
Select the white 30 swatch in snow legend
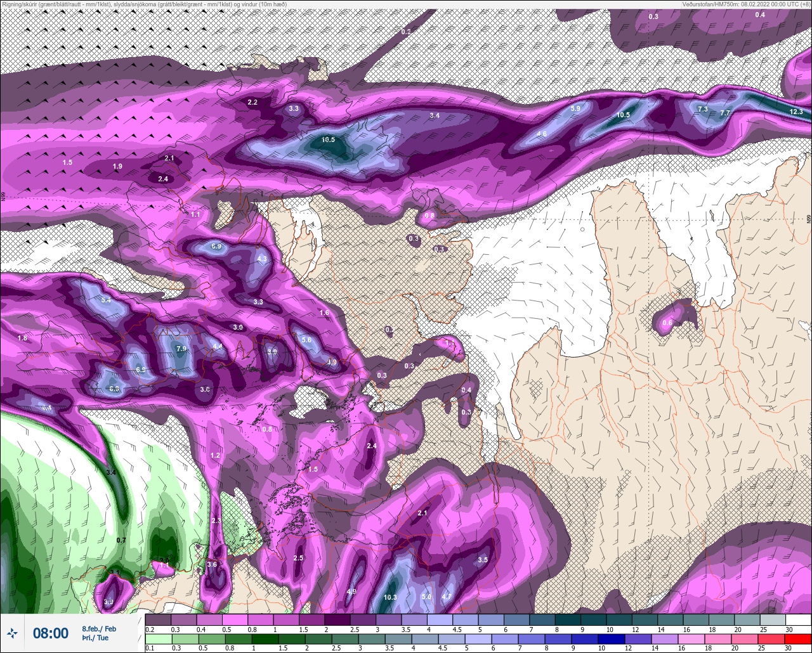(x=798, y=619)
